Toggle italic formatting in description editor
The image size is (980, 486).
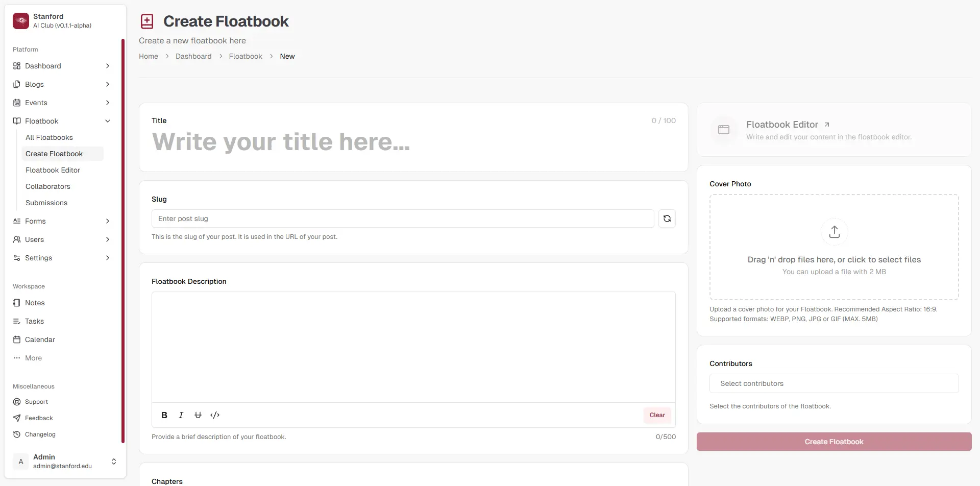click(181, 415)
